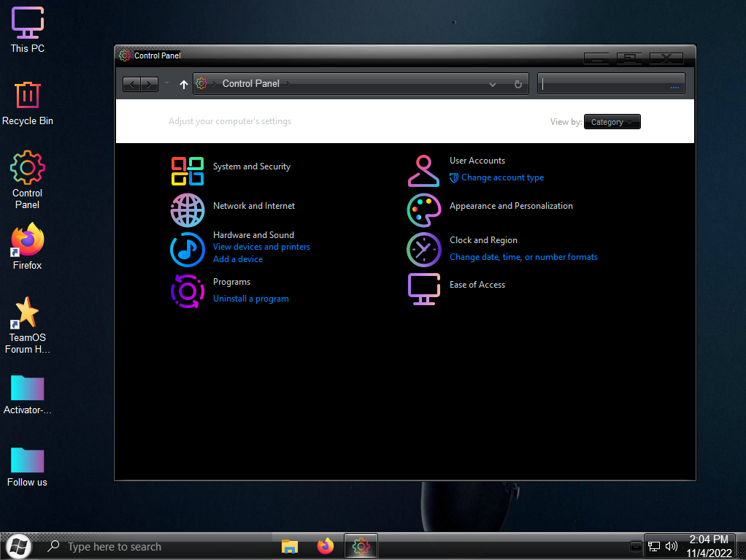Click the Programs circular icon
The image size is (746, 560).
tap(188, 291)
